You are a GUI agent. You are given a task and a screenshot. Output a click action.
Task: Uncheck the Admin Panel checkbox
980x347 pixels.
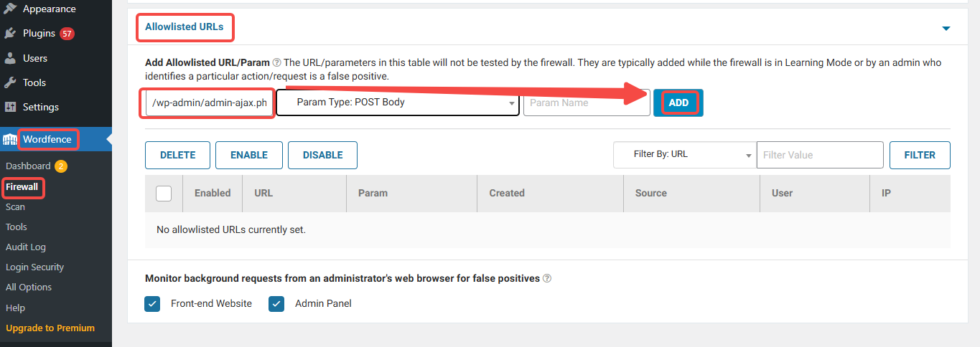pyautogui.click(x=276, y=304)
